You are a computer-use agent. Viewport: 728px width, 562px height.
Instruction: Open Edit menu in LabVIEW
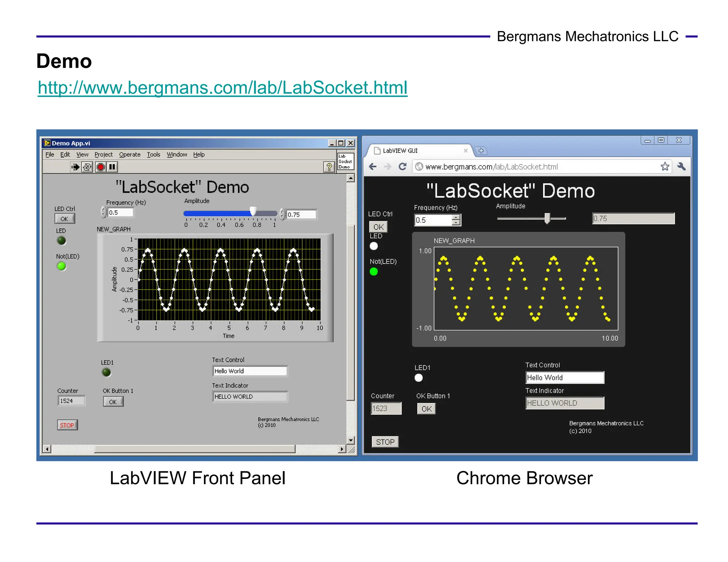tap(65, 155)
